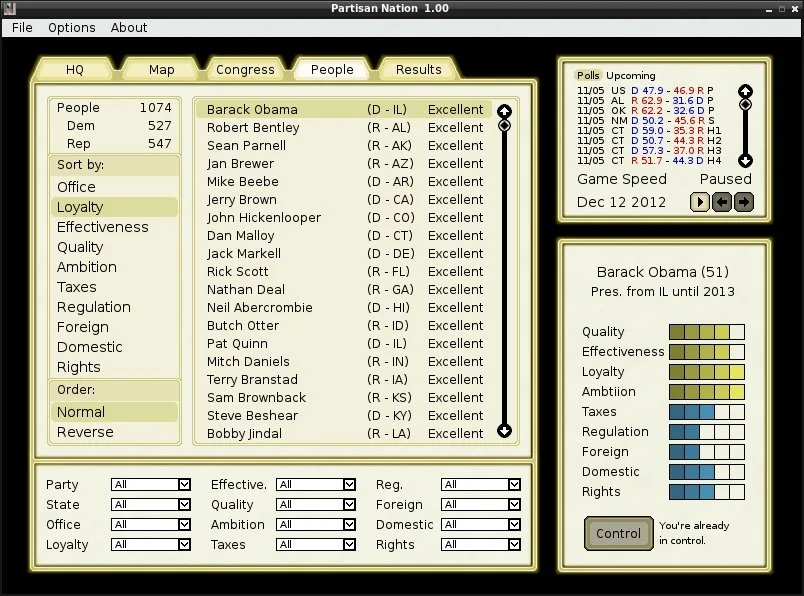This screenshot has height=596, width=804.
Task: Click the polls list scroll-down arrow
Action: 744,160
